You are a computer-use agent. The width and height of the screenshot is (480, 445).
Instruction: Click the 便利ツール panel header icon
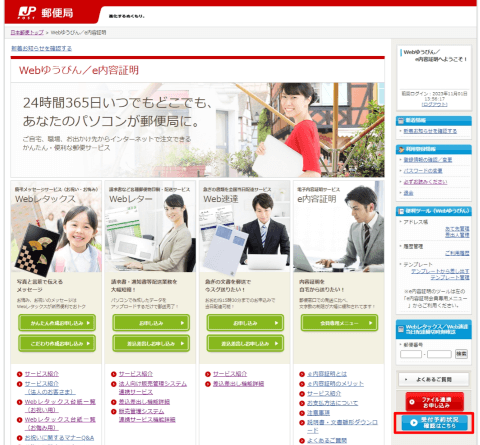pyautogui.click(x=400, y=211)
